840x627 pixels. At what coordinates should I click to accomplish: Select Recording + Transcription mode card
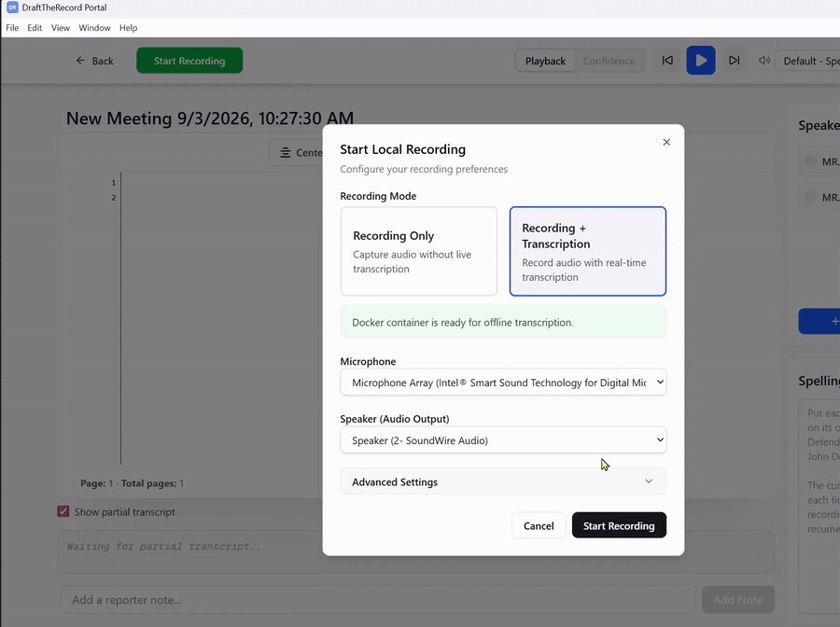(x=588, y=251)
